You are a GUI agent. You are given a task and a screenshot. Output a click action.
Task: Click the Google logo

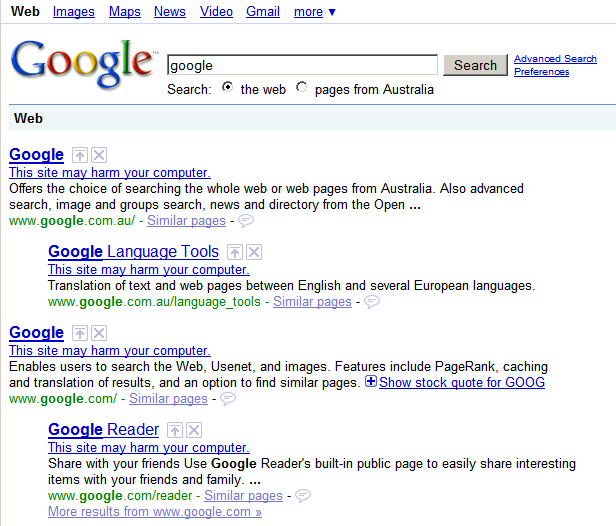[x=83, y=63]
